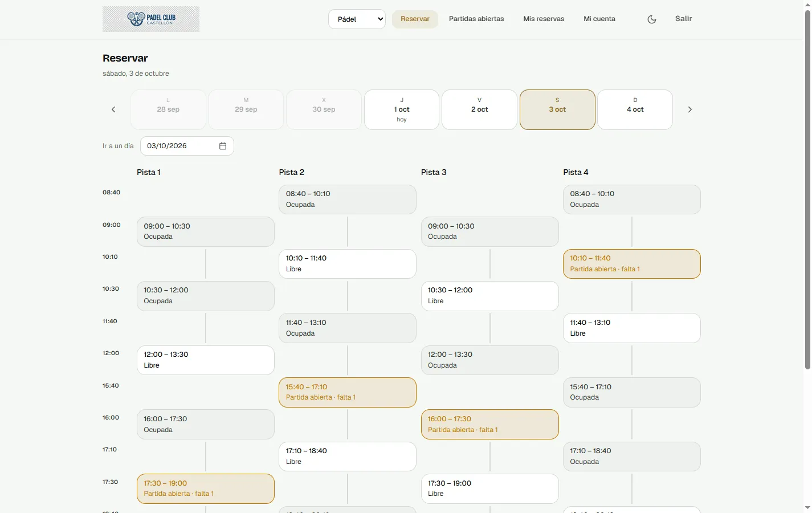Go to previous week arrow
The width and height of the screenshot is (812, 513).
click(x=113, y=109)
